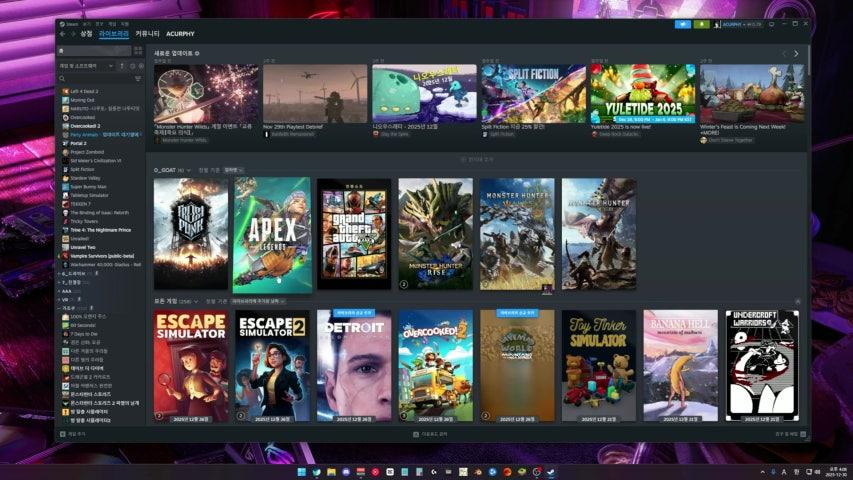Select Project Zomboid in the sidebar

pyautogui.click(x=87, y=152)
